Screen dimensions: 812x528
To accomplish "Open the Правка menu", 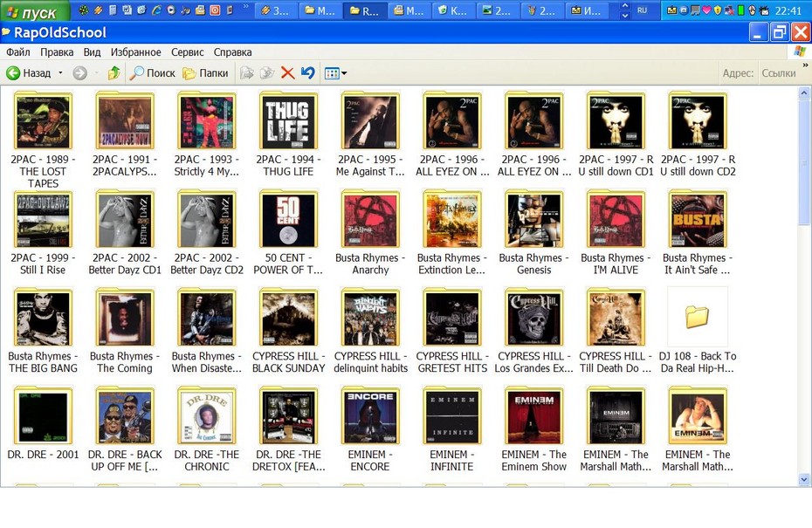I will coord(57,51).
